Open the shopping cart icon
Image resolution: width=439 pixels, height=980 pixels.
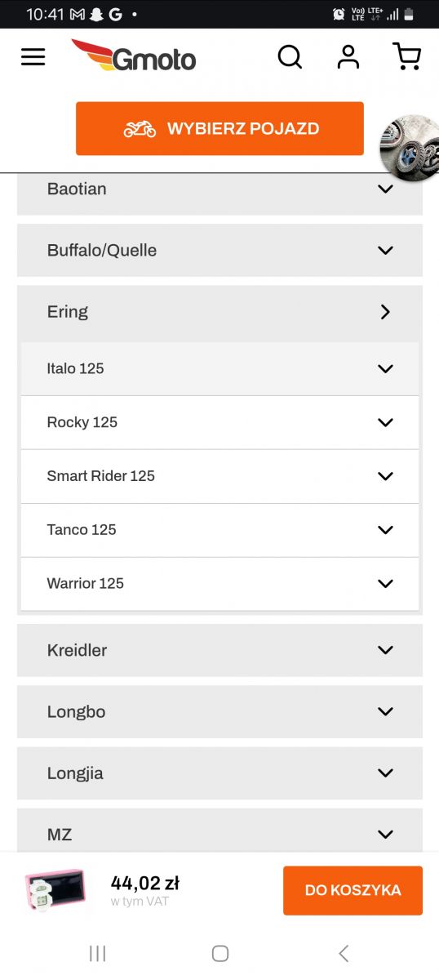(406, 56)
